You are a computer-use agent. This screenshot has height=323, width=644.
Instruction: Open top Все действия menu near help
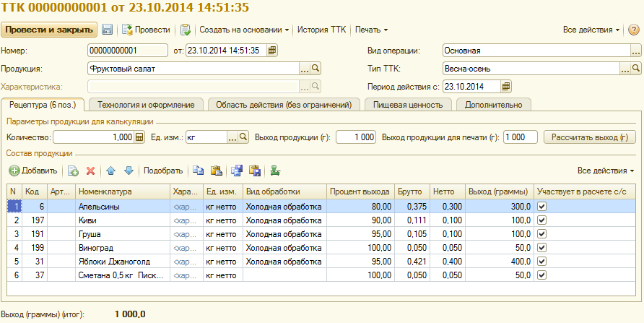tap(591, 30)
